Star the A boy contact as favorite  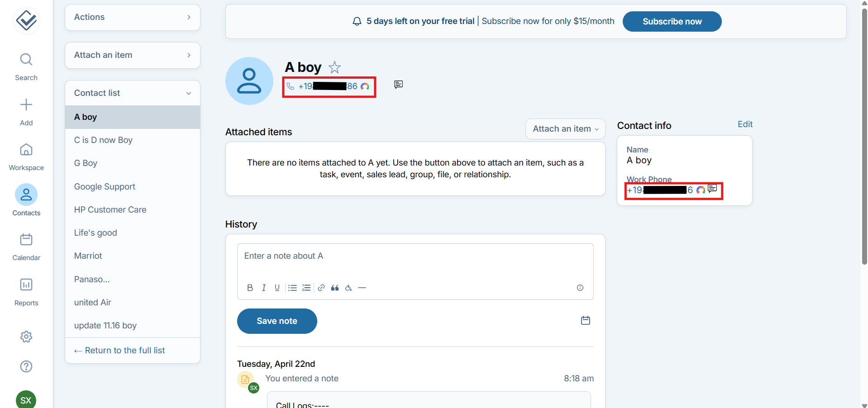[334, 67]
